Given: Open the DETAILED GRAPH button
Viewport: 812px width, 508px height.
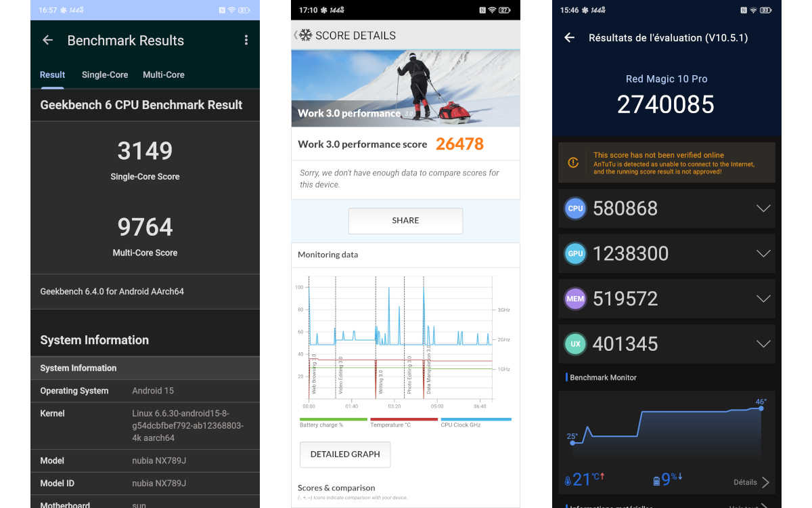Looking at the screenshot, I should (345, 454).
